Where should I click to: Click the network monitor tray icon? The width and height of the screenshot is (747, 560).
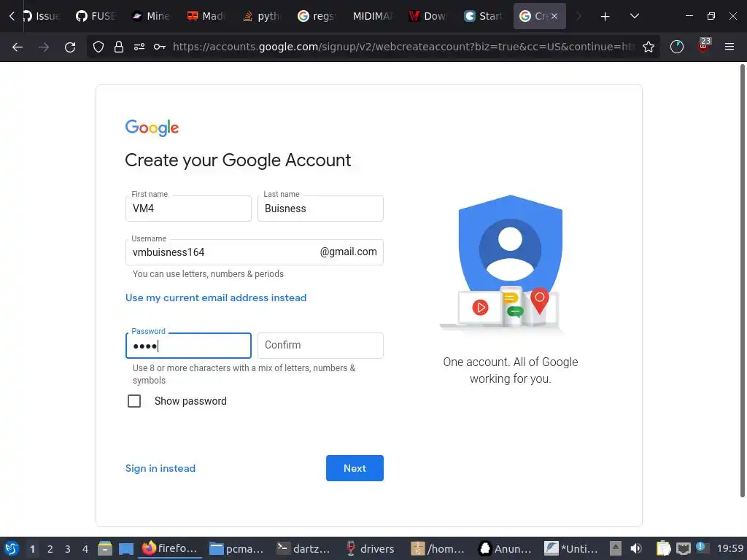684,548
